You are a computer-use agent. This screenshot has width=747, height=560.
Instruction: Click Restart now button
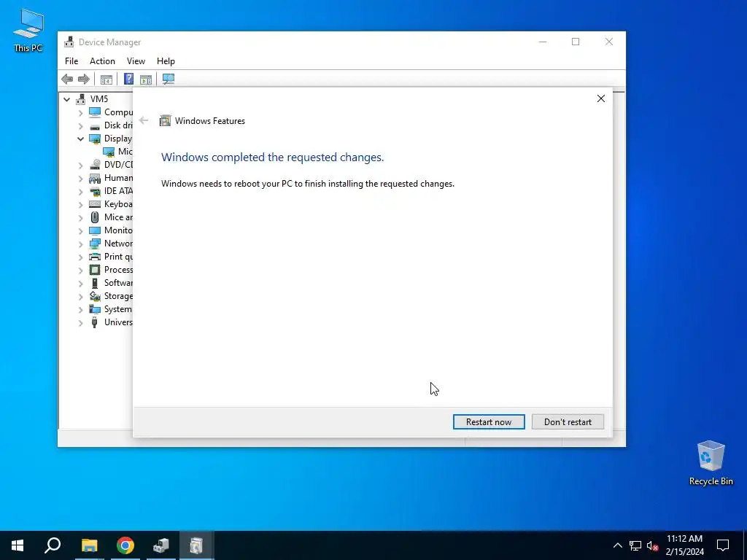coord(489,422)
